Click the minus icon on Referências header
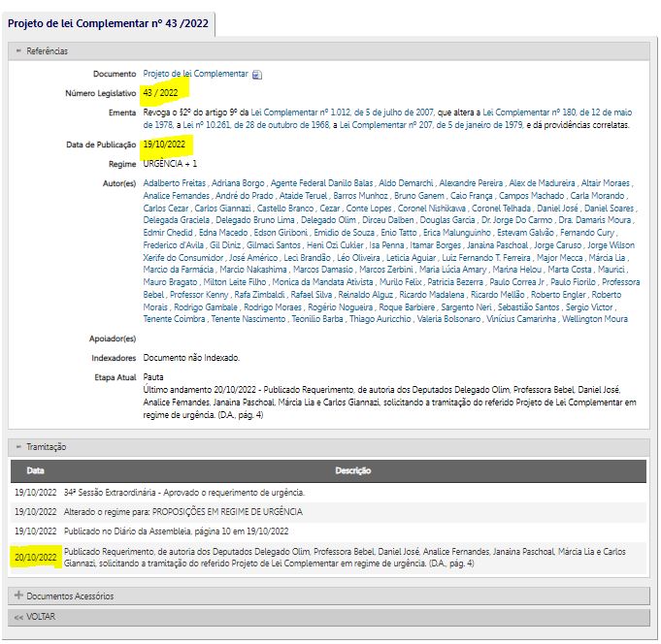This screenshot has height=644, width=661. click(18, 50)
